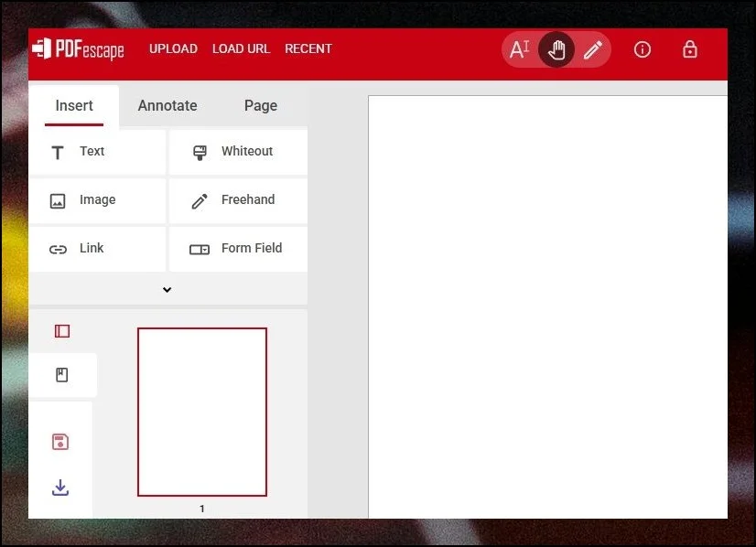This screenshot has width=756, height=547.
Task: Open the Form Field tool
Action: (238, 249)
